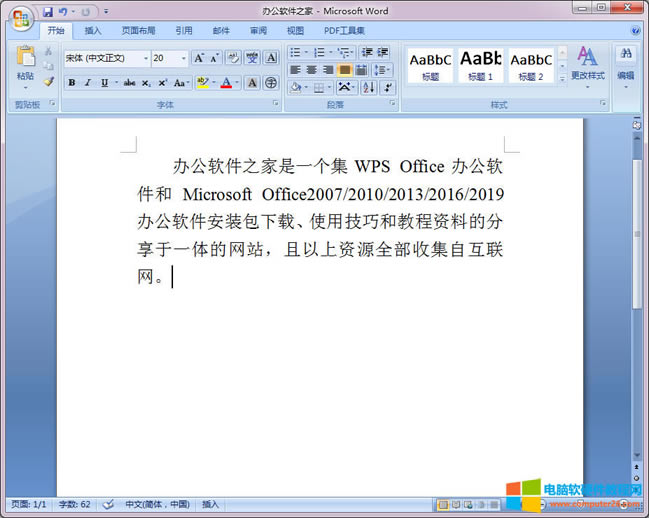Viewport: 649px width, 518px height.
Task: Click the Office button logo
Action: click(x=21, y=17)
